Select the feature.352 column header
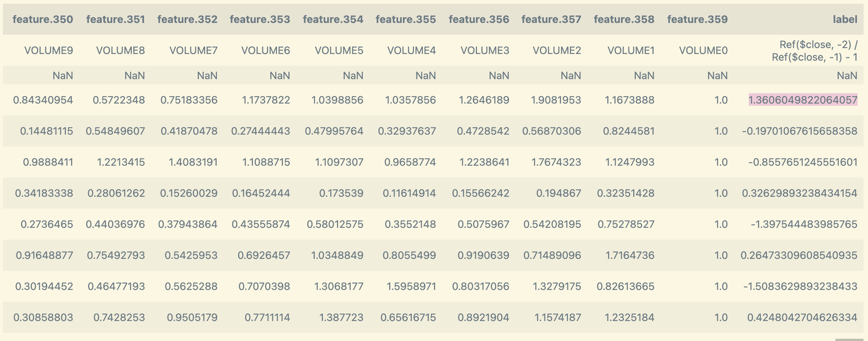Viewport: 868px width, 341px height. [187, 19]
